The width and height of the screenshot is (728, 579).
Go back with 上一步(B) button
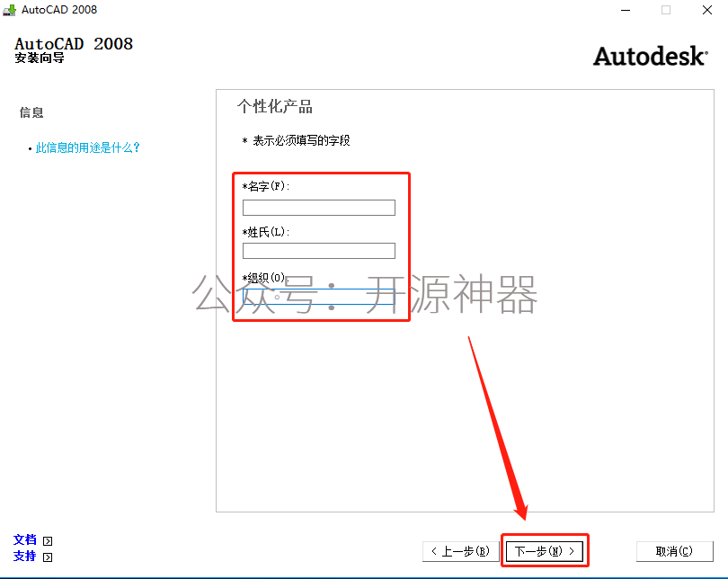(460, 551)
